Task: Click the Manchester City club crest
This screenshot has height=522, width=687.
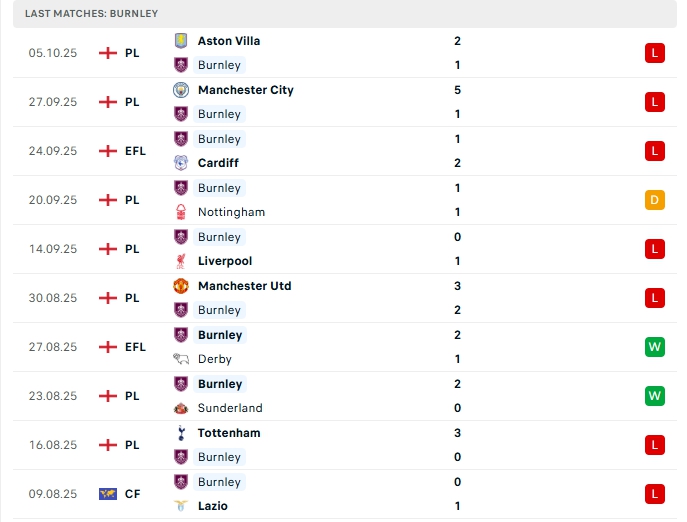Action: (181, 90)
